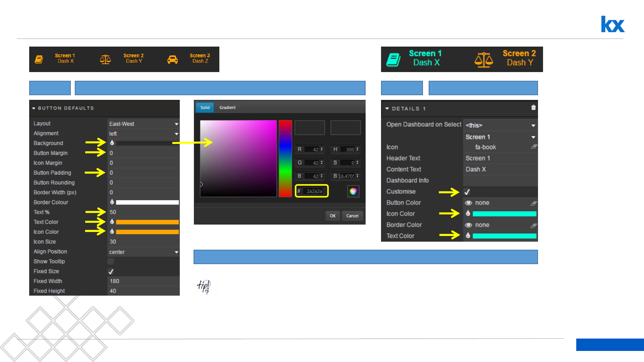Image resolution: width=644 pixels, height=362 pixels.
Task: Click the car icon for Screen 3
Action: pyautogui.click(x=172, y=60)
